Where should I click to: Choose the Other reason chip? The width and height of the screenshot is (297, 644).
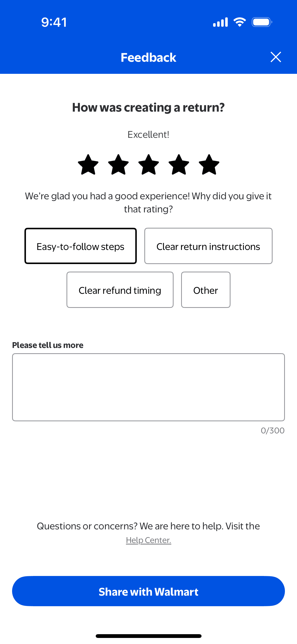point(206,290)
